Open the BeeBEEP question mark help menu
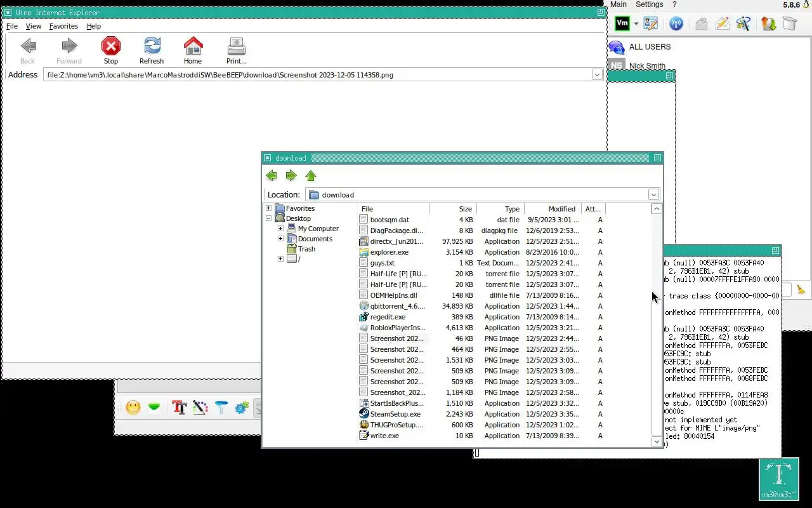Viewport: 812px width, 508px height. pyautogui.click(x=674, y=4)
